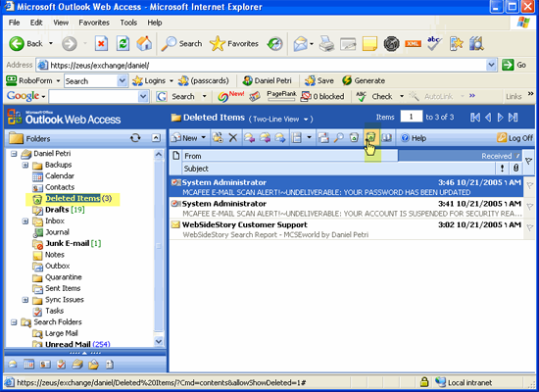The height and width of the screenshot is (392, 539).
Task: Open the Junk E-mail folder
Action: pos(68,243)
